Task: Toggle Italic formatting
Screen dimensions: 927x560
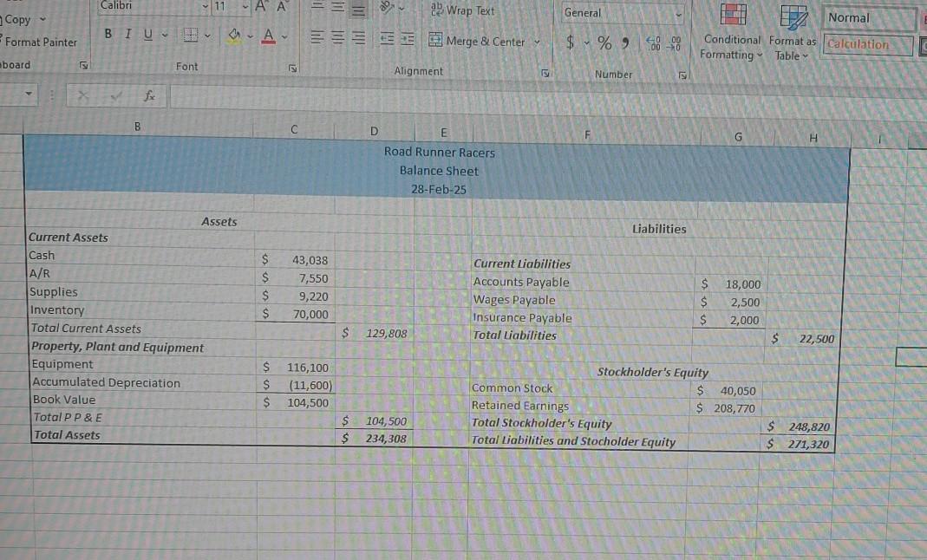Action: (127, 35)
